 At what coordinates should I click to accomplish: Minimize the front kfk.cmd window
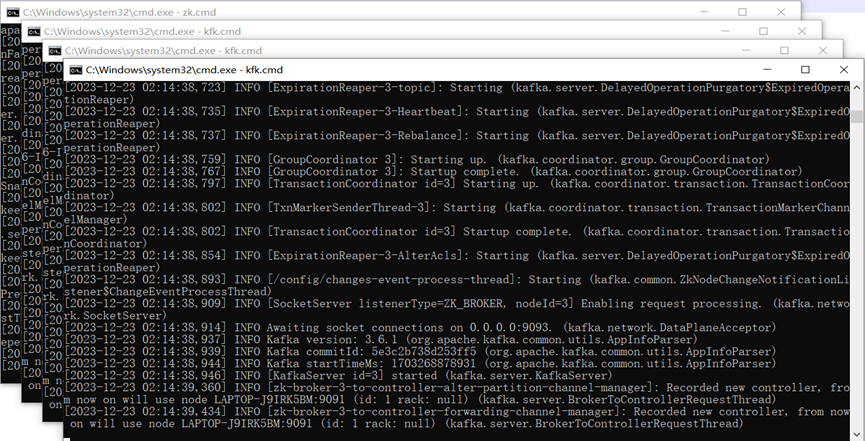767,70
